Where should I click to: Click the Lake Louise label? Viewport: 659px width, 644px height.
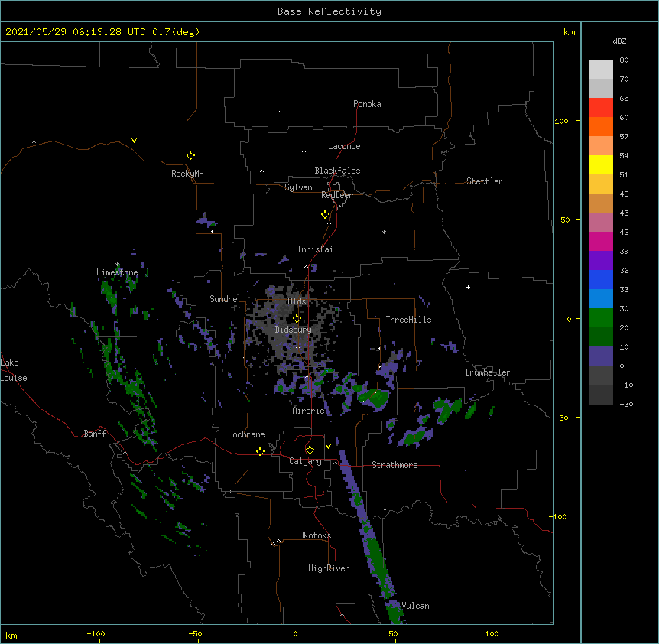(13, 370)
